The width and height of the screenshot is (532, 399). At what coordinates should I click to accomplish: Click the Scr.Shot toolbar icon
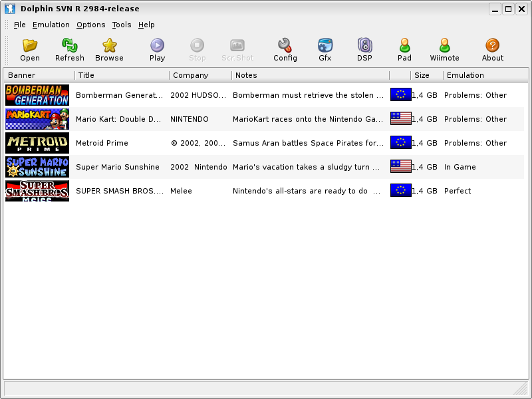[237, 45]
